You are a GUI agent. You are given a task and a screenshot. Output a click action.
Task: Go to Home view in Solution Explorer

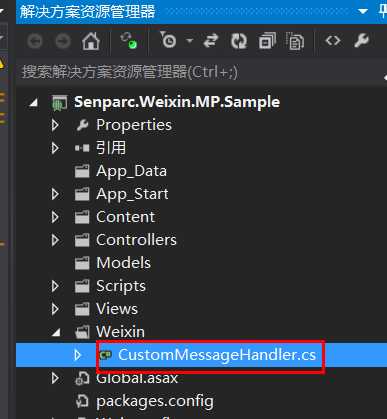click(91, 41)
